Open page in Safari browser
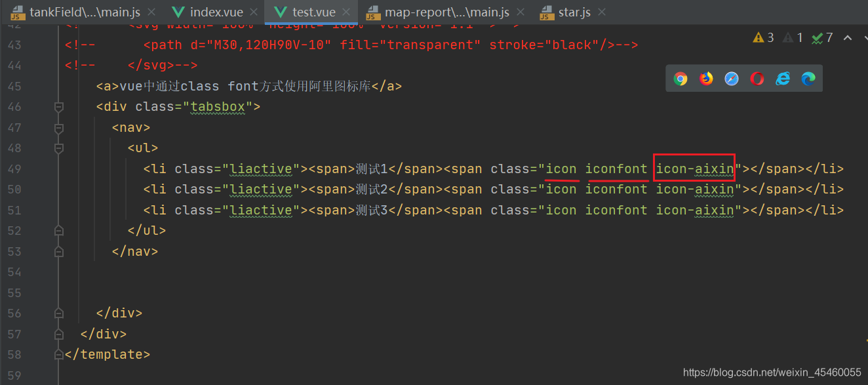 tap(732, 79)
